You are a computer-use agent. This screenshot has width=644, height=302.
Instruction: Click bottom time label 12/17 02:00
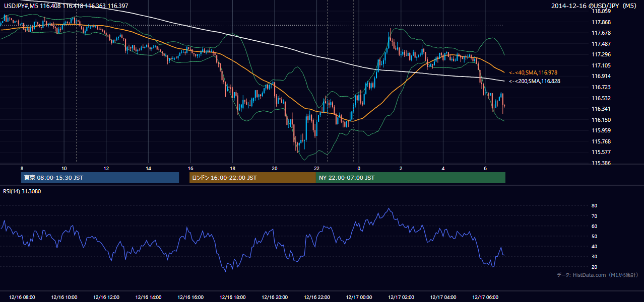click(x=401, y=297)
